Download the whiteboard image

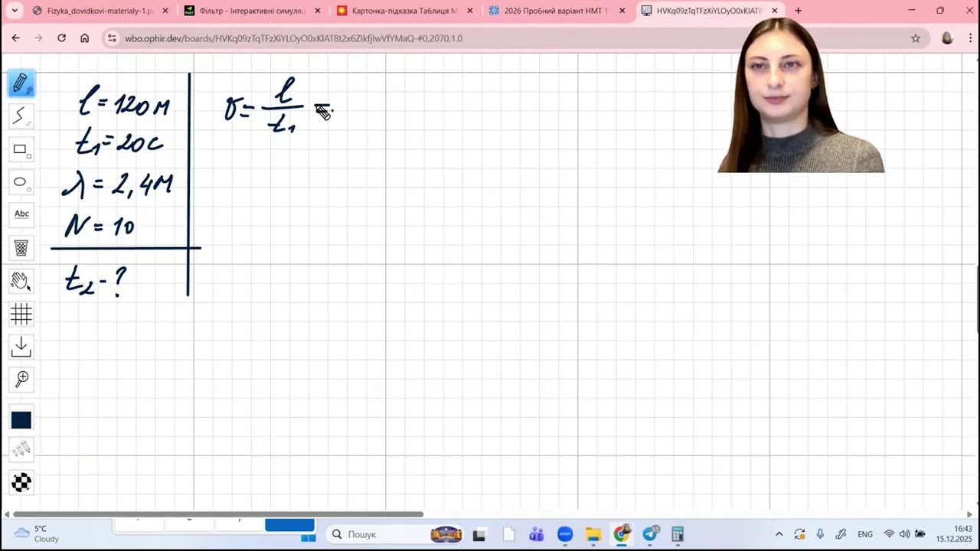click(21, 347)
